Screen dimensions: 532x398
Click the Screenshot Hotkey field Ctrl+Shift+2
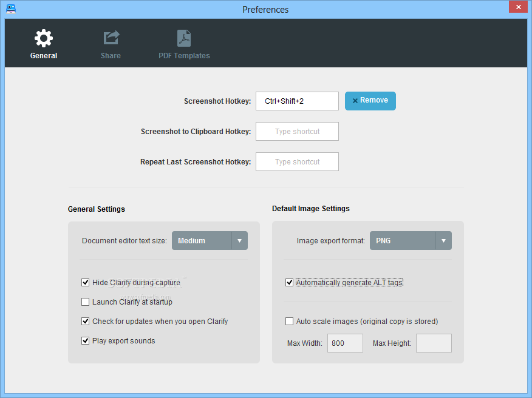pyautogui.click(x=297, y=101)
